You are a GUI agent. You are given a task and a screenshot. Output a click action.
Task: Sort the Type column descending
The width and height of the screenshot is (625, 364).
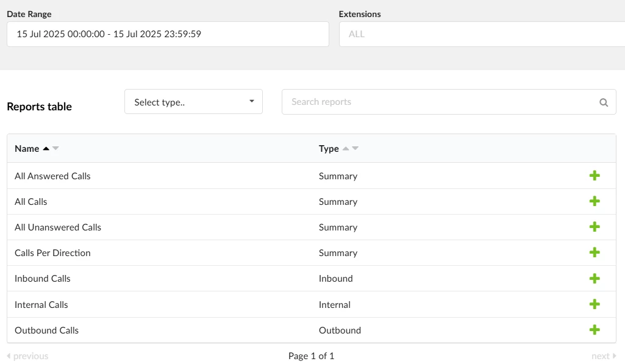355,149
